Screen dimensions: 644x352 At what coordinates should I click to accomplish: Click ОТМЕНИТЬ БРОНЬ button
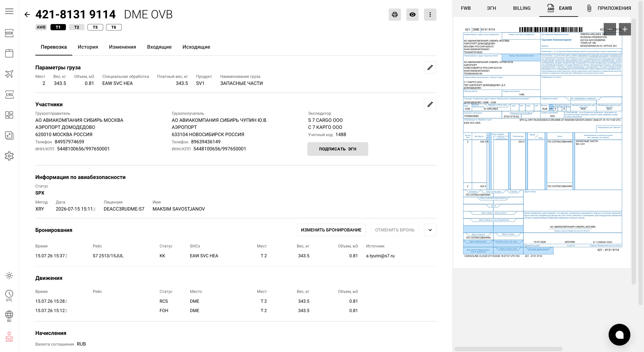click(395, 230)
